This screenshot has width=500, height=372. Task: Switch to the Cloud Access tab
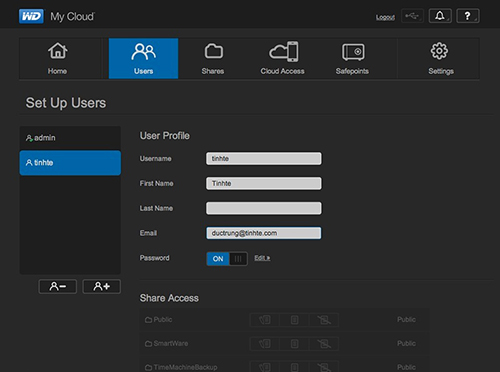point(282,58)
